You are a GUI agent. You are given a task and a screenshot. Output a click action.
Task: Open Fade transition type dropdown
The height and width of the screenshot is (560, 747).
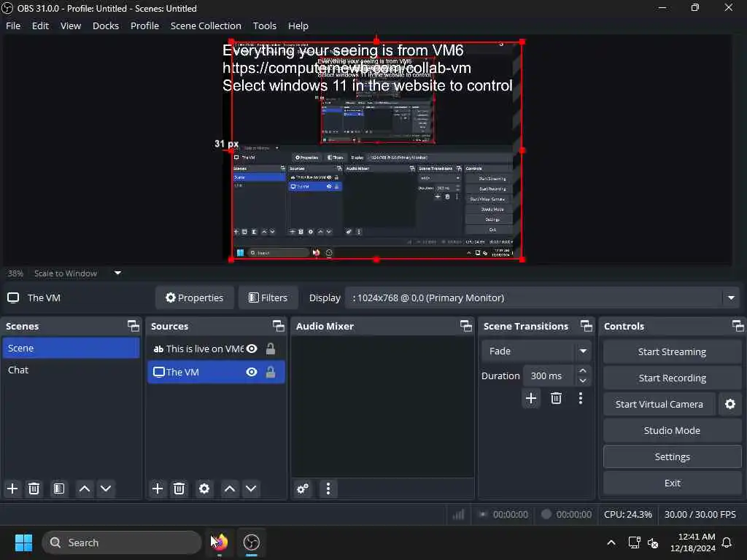(536, 351)
